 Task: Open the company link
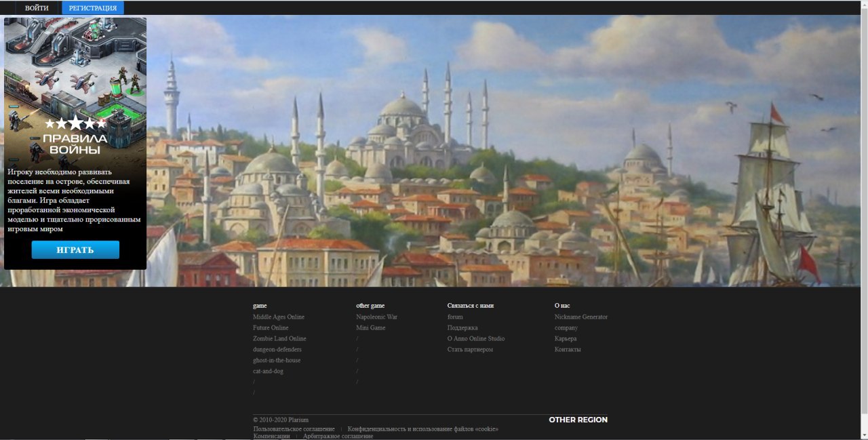(566, 327)
